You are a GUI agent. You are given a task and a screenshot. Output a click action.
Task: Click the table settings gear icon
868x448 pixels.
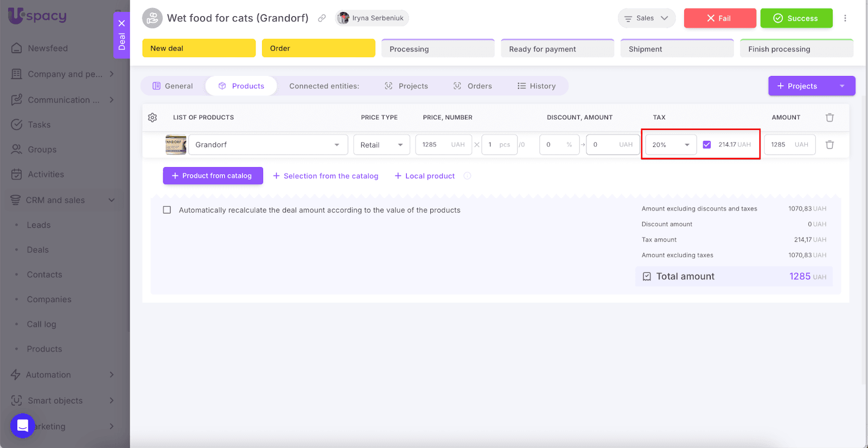pos(152,118)
